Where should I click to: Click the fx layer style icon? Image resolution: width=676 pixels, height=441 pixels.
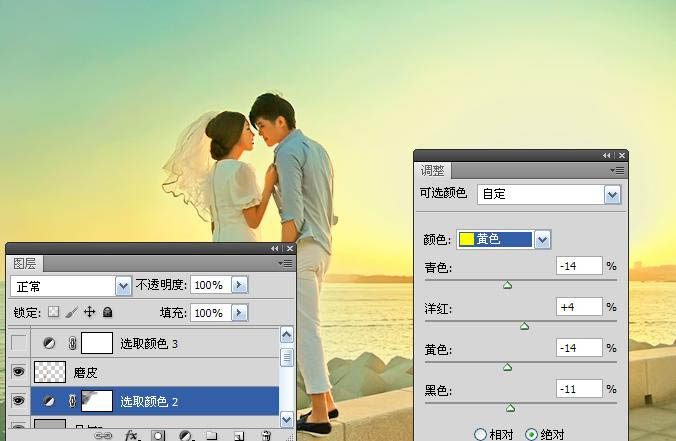[x=131, y=436]
